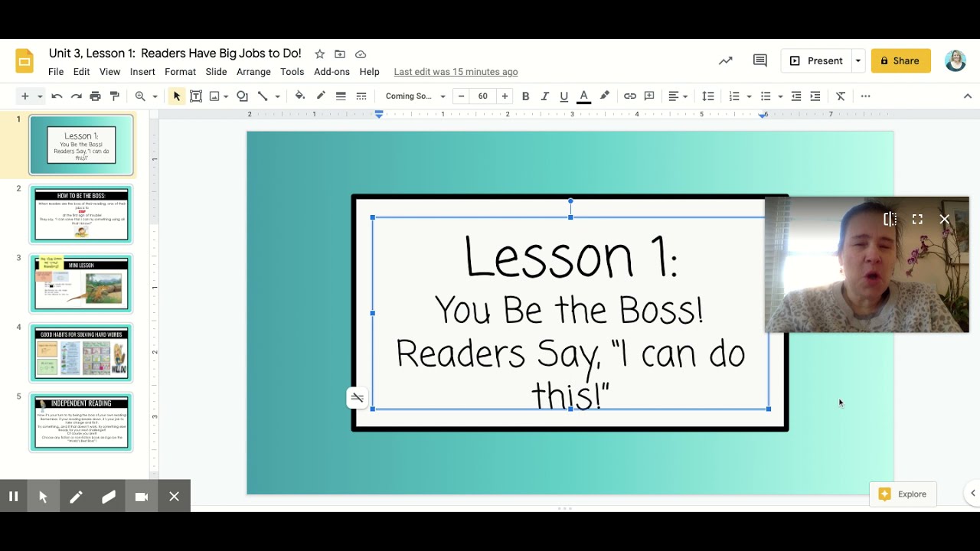Open the activity dashboard trend icon

click(725, 60)
